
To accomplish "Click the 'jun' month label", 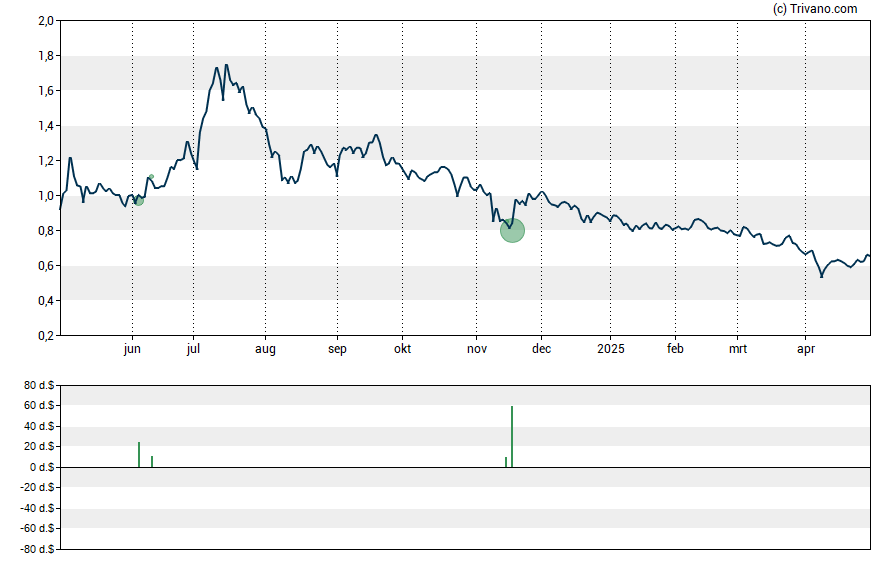I will (132, 349).
